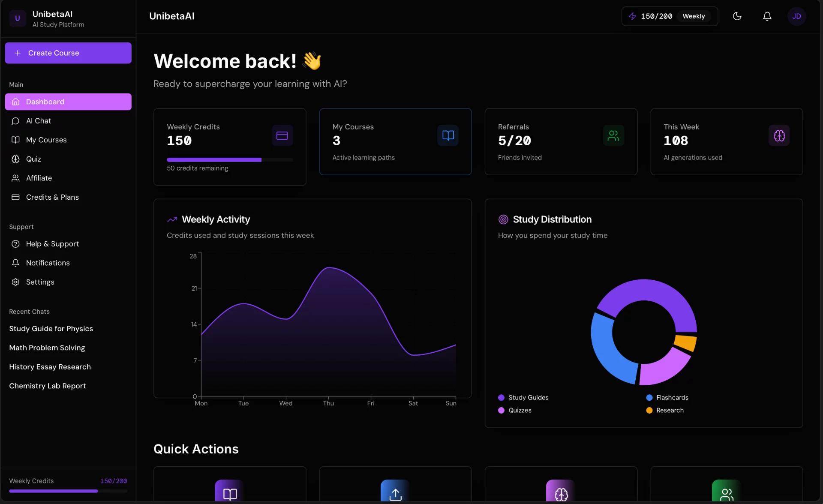Open the History Essay Research chat
Screen dimensions: 823x504
[50, 367]
